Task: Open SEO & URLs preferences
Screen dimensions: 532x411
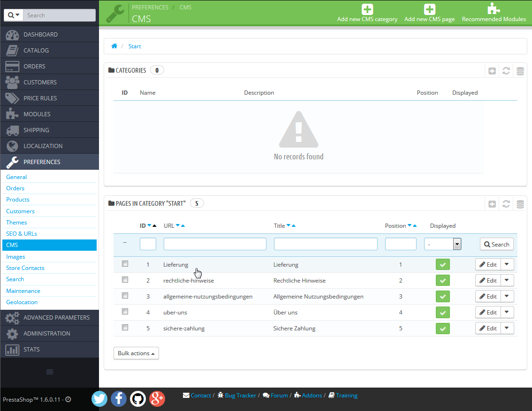Action: click(x=22, y=233)
